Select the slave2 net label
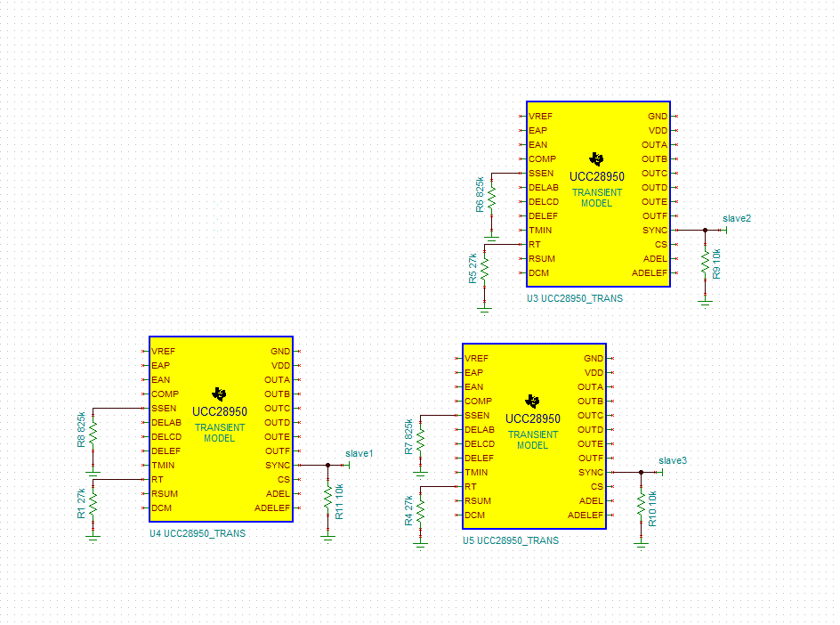This screenshot has height=625, width=840. 737,219
